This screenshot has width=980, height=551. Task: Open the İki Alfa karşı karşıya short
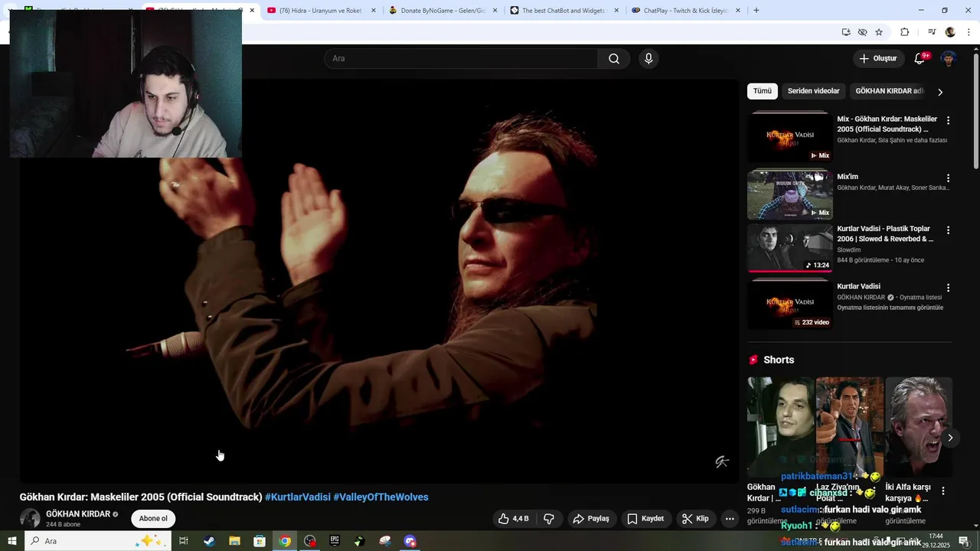tap(919, 426)
